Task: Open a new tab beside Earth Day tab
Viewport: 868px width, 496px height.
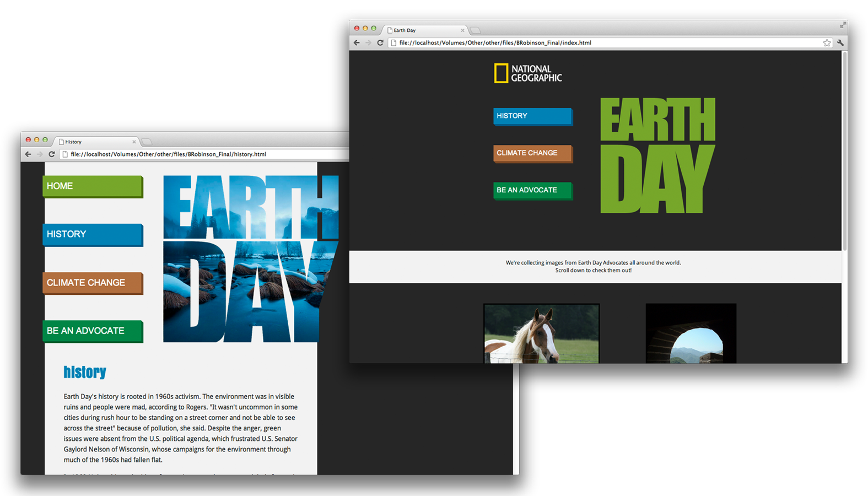Action: (476, 30)
